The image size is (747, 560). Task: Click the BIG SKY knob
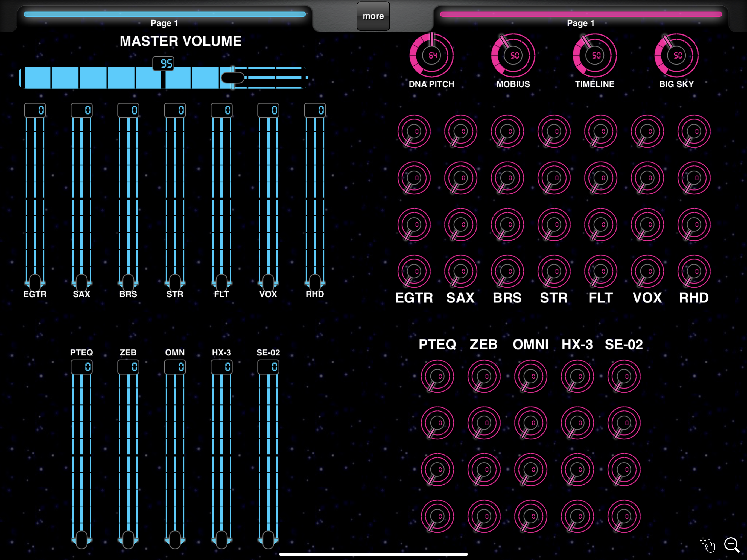[x=676, y=56]
